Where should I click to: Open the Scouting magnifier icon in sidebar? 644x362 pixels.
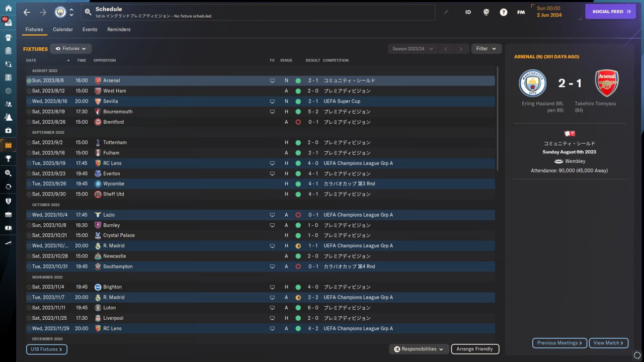click(8, 172)
